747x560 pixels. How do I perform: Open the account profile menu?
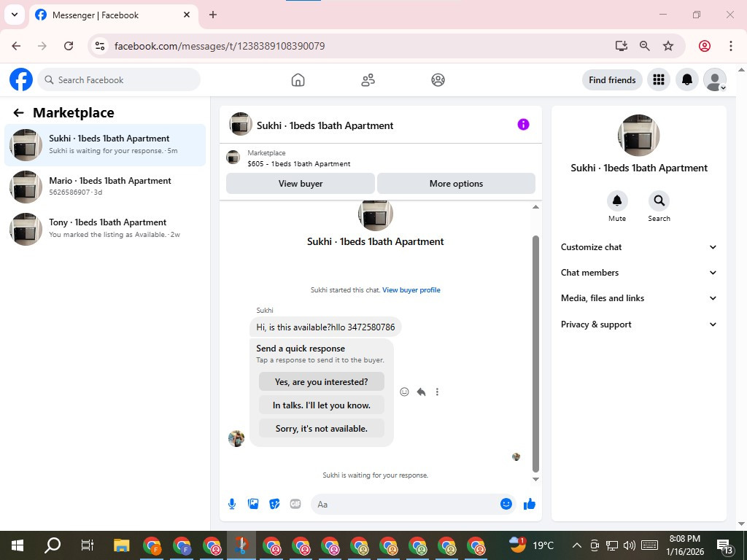coord(715,79)
